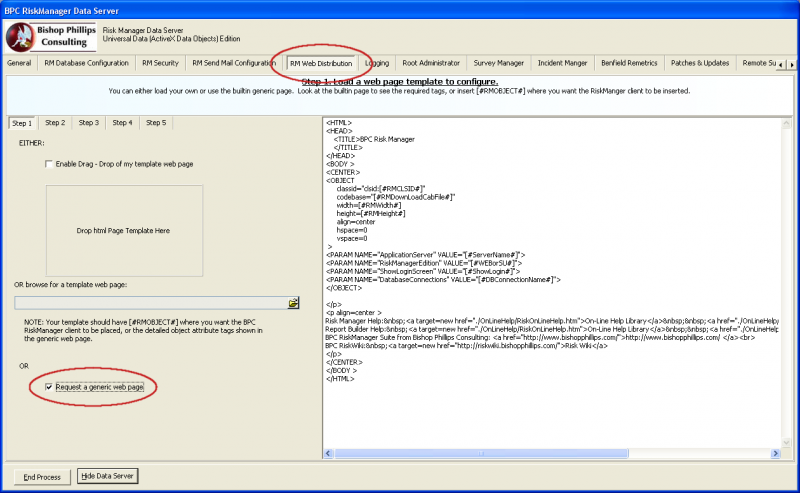Click the Drop html Page Template Here area

pos(124,231)
